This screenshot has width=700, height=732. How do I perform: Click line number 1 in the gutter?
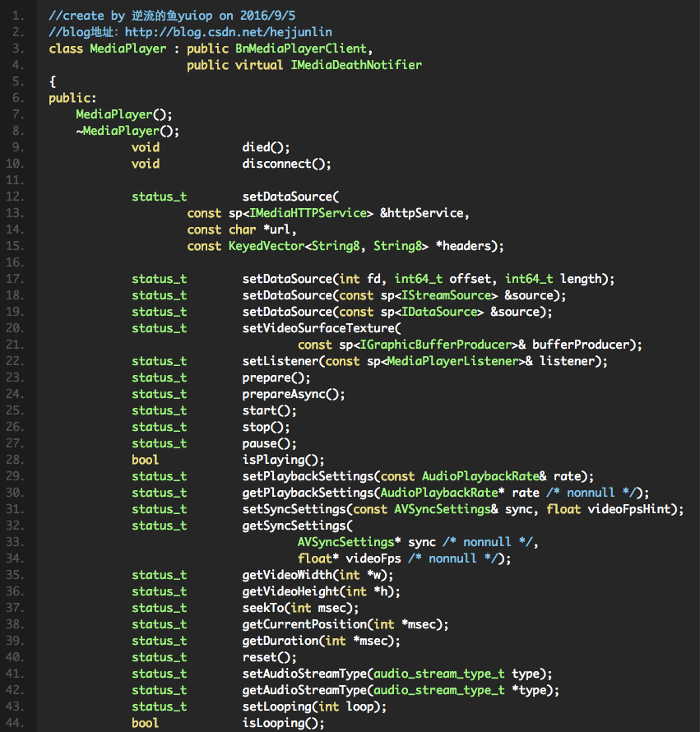coord(17,16)
